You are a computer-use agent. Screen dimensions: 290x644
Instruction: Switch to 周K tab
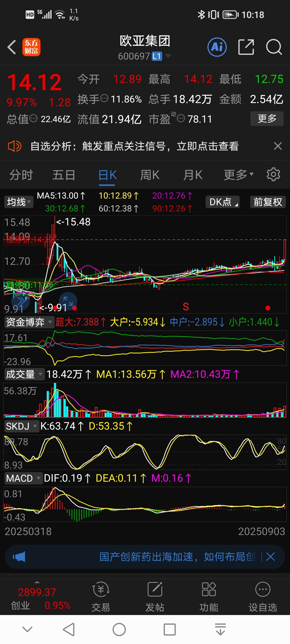pos(150,175)
